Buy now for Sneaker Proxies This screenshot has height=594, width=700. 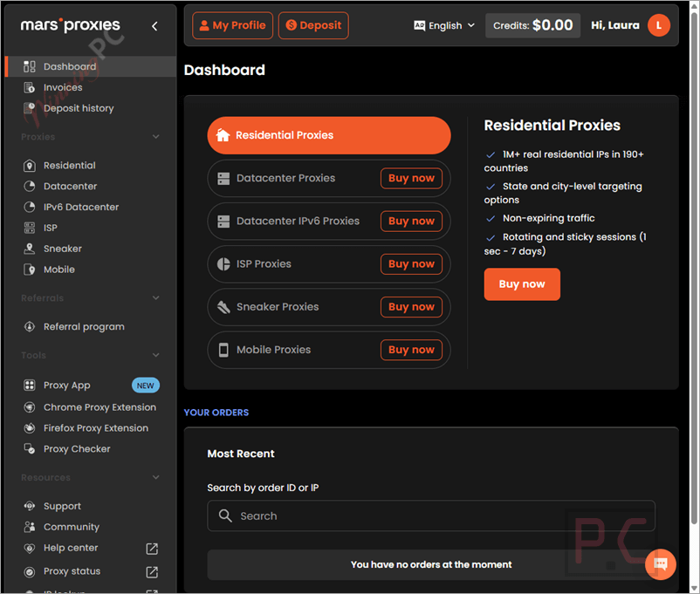click(411, 307)
